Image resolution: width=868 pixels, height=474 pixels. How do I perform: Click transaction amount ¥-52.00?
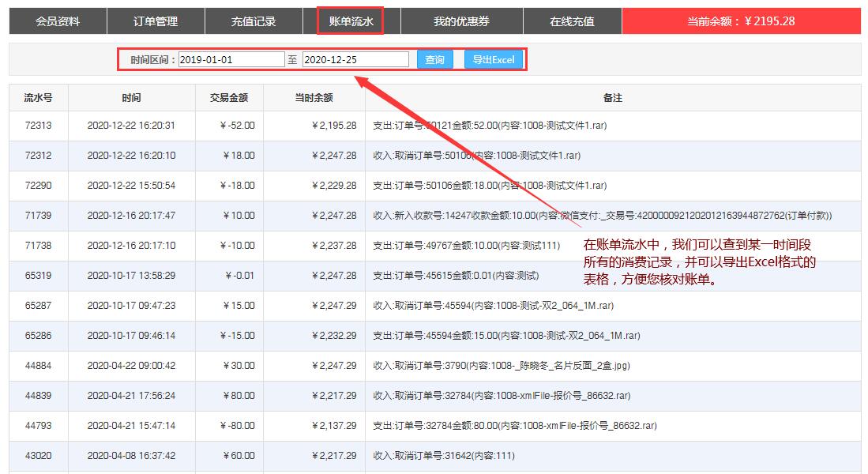click(238, 126)
